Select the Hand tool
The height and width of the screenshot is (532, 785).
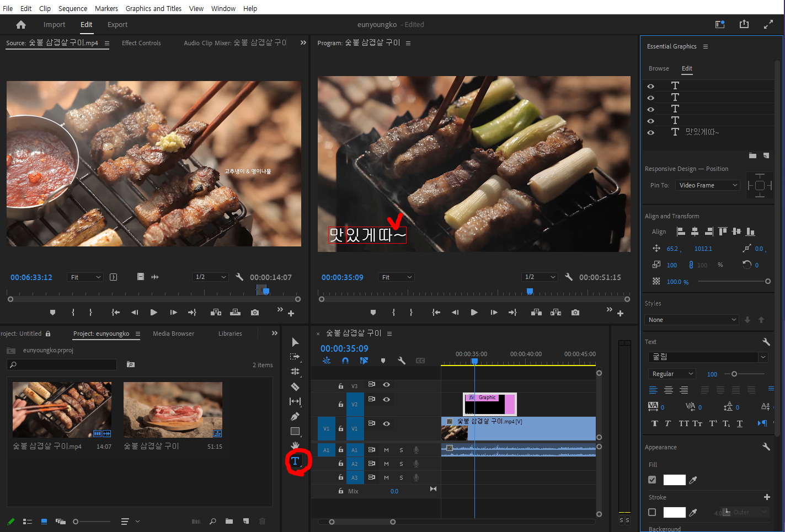coord(295,445)
